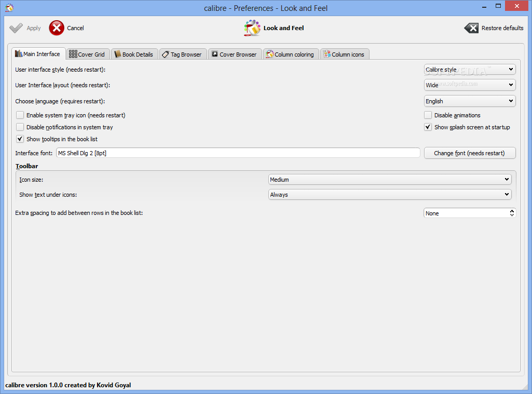The height and width of the screenshot is (394, 532).
Task: Open the language dropdown showing English
Action: (470, 101)
